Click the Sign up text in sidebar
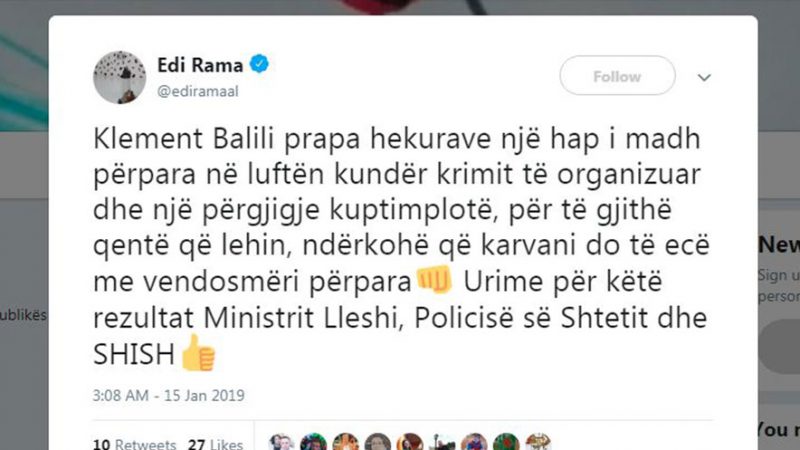800x450 pixels. point(778,275)
